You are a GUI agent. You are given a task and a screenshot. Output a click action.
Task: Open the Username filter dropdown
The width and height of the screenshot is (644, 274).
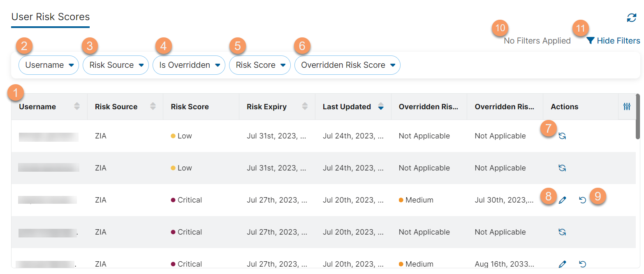click(x=49, y=65)
